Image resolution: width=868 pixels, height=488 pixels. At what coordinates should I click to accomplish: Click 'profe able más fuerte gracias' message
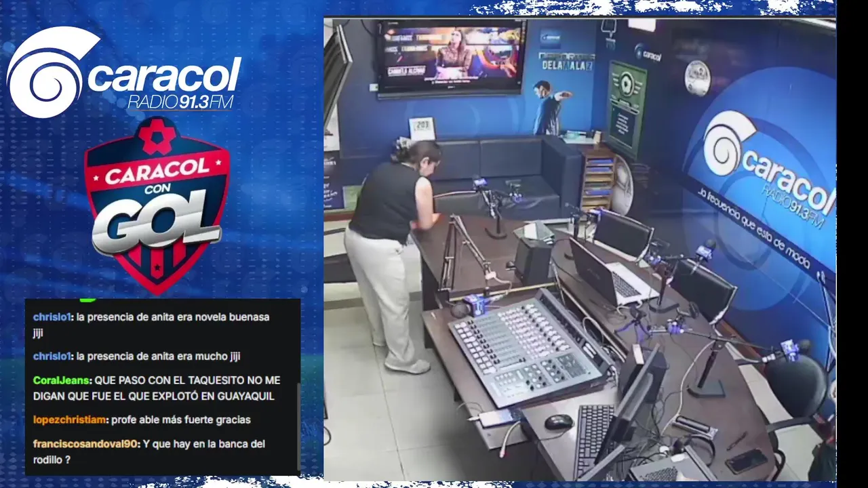[181, 420]
